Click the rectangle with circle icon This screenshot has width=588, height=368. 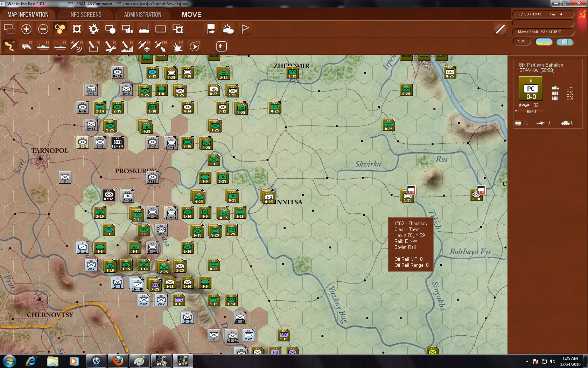pos(110,29)
